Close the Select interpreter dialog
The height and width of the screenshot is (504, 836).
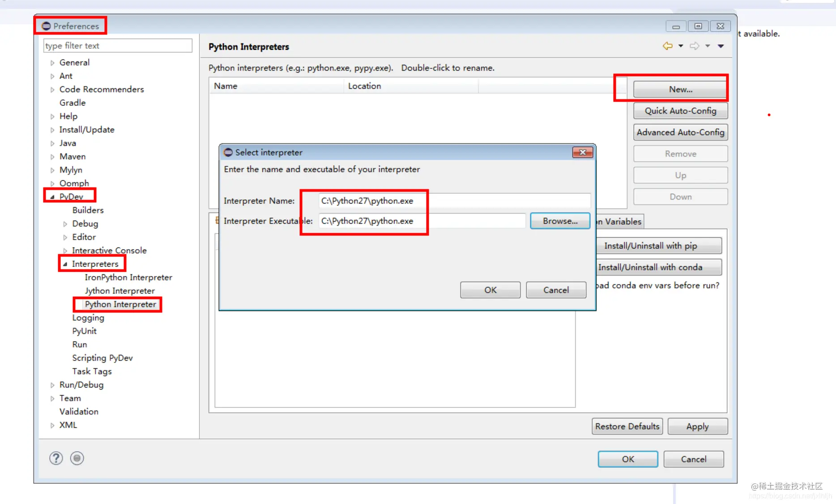[583, 152]
